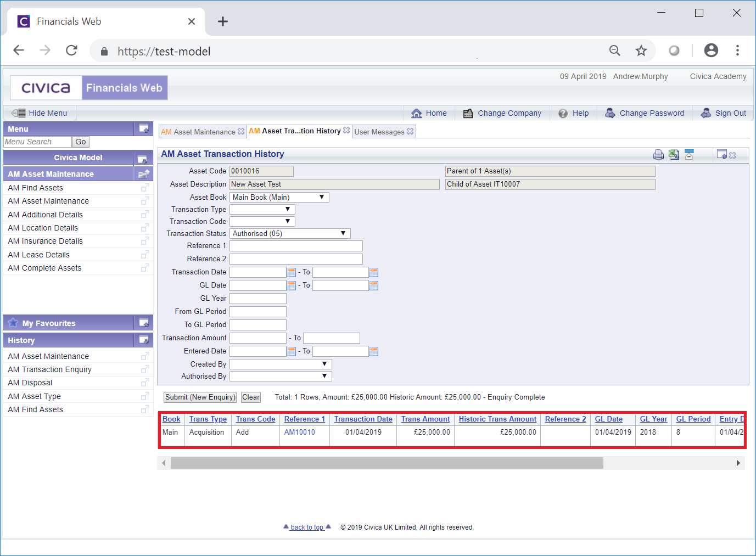Export results to Excel

[674, 155]
